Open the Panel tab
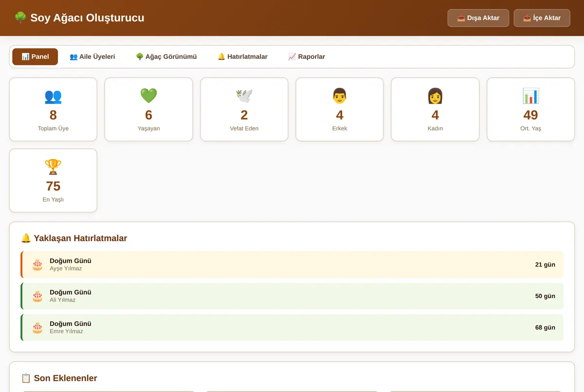Screen dimensions: 584x392 (x=35, y=57)
